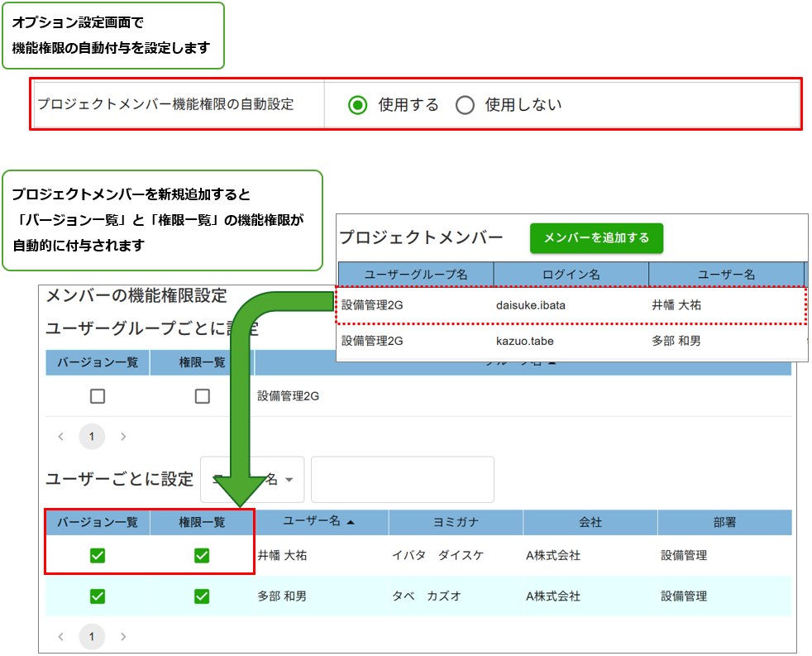
Task: Select the 使用する radio button
Action: coord(357,105)
